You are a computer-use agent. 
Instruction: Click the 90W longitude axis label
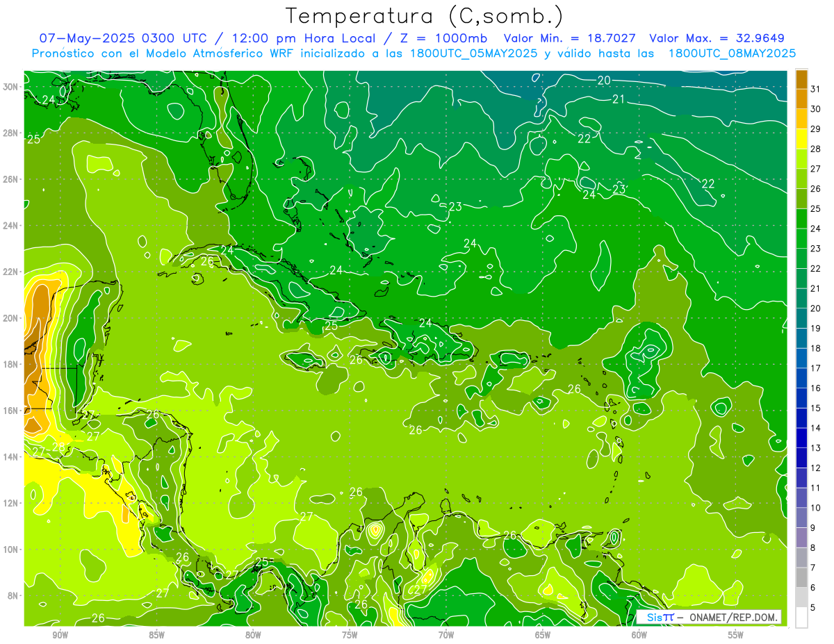(60, 635)
